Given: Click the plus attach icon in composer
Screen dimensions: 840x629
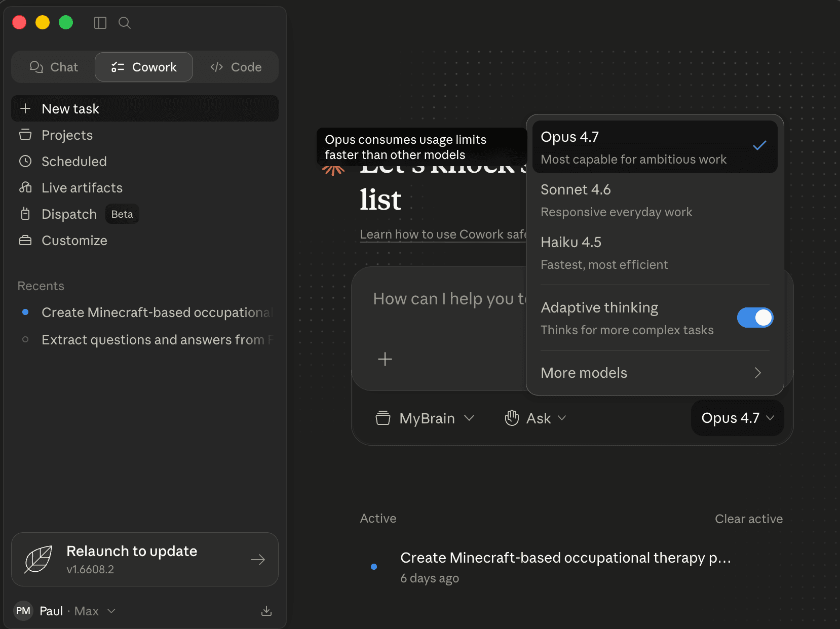Looking at the screenshot, I should tap(385, 359).
